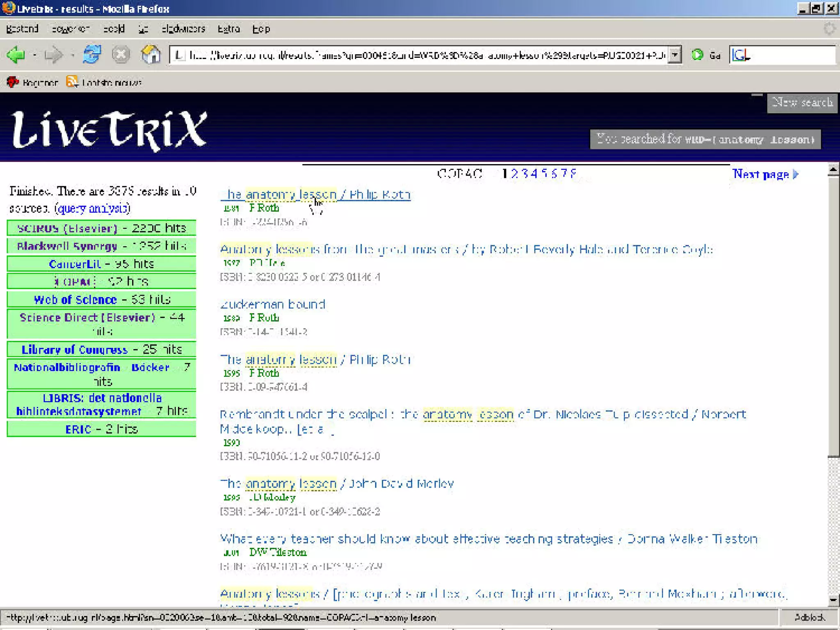Go to the Next page link
The height and width of the screenshot is (630, 840).
point(765,174)
